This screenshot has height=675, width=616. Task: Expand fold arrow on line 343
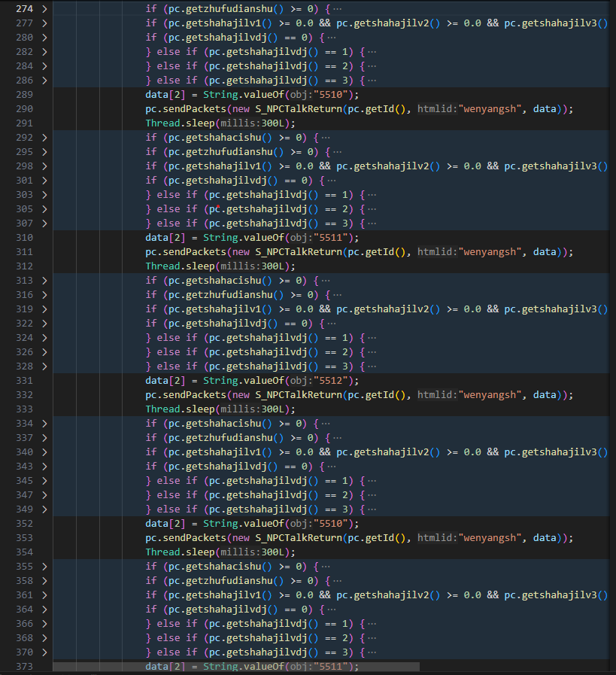tap(44, 467)
